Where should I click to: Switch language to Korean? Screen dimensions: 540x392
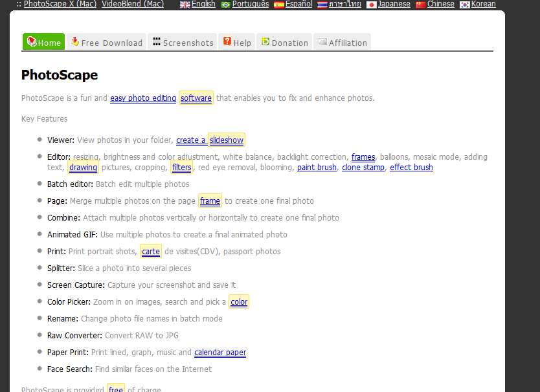pyautogui.click(x=483, y=4)
